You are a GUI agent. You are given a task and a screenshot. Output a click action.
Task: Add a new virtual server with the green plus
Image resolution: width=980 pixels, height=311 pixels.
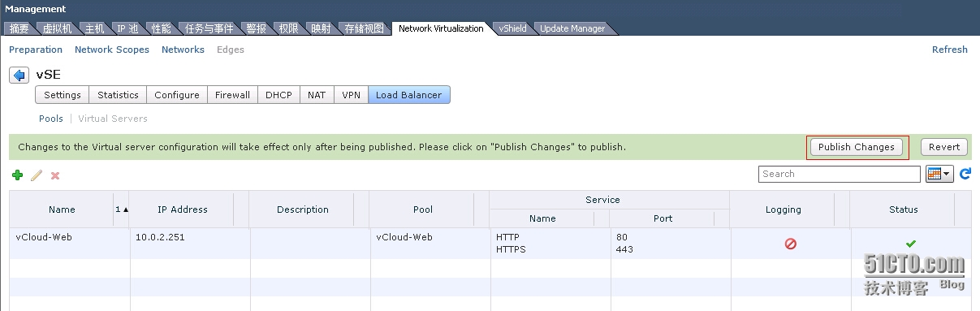(18, 175)
